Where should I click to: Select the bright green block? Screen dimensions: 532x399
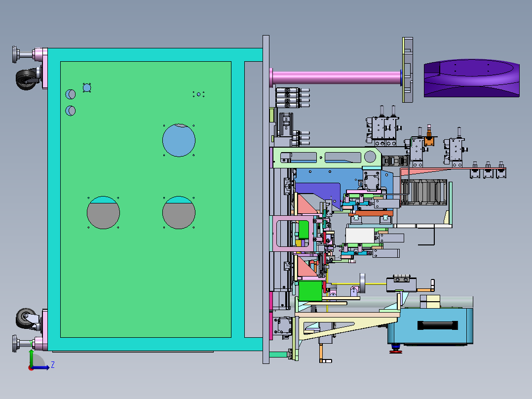coord(310,291)
